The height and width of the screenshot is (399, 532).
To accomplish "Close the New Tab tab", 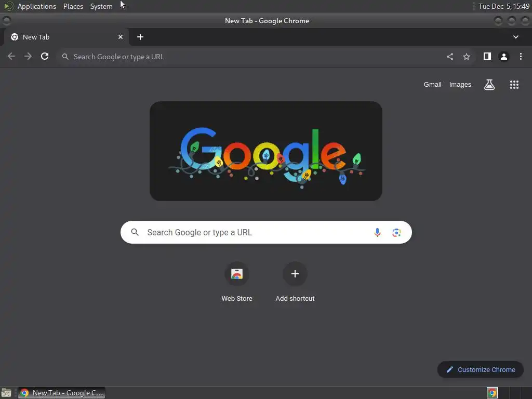I will tap(121, 37).
